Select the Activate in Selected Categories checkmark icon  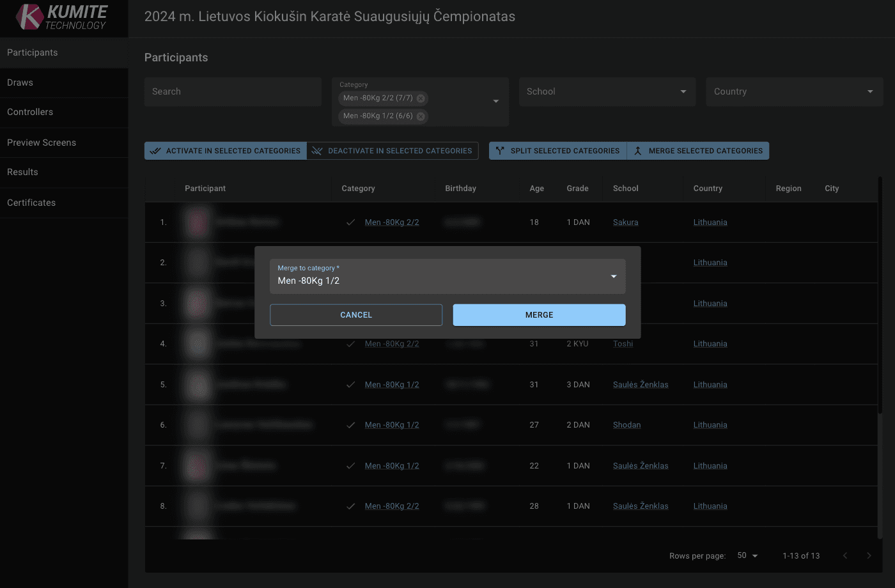pyautogui.click(x=155, y=150)
